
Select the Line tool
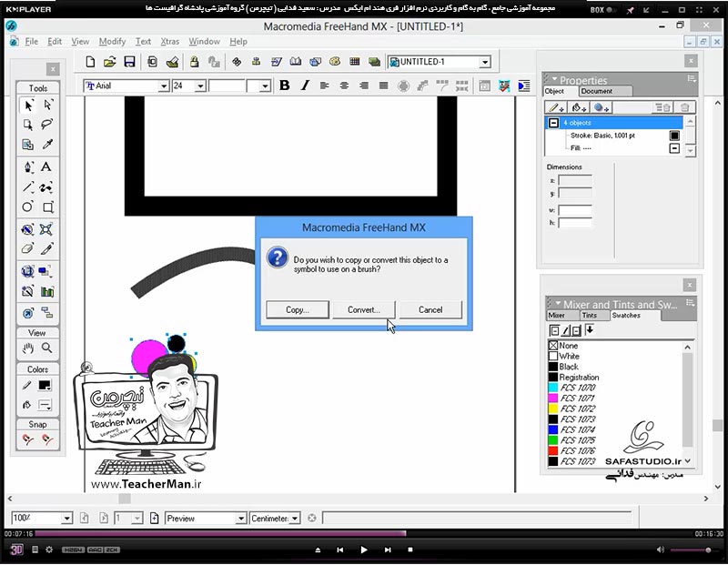[28, 187]
